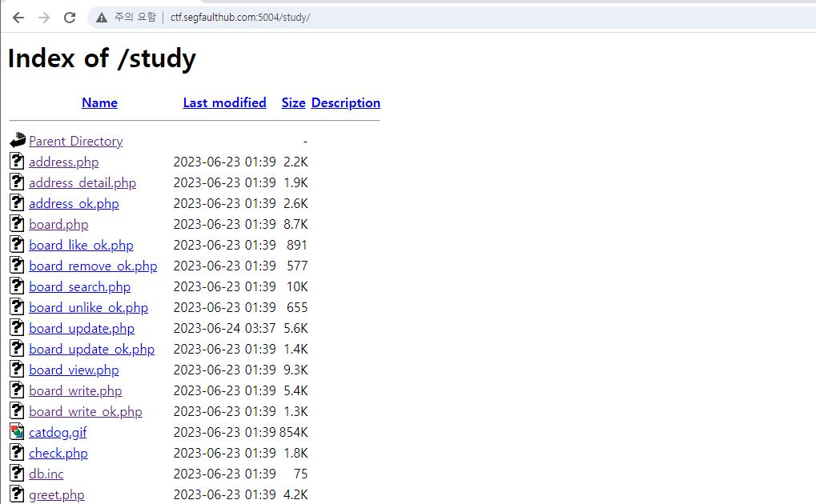816x504 pixels.
Task: Click the file icon beside board.php
Action: click(x=17, y=223)
